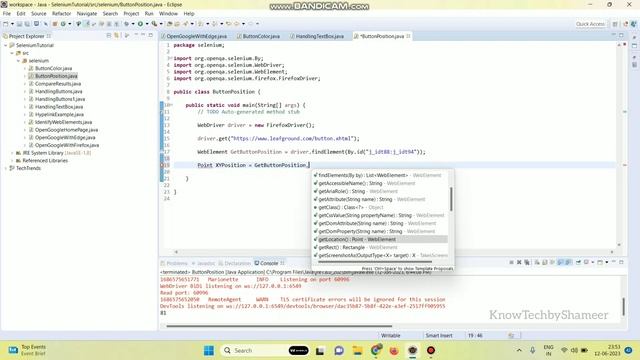Open dropdown next to the Run button
Image resolution: width=640 pixels, height=360 pixels.
point(147,24)
